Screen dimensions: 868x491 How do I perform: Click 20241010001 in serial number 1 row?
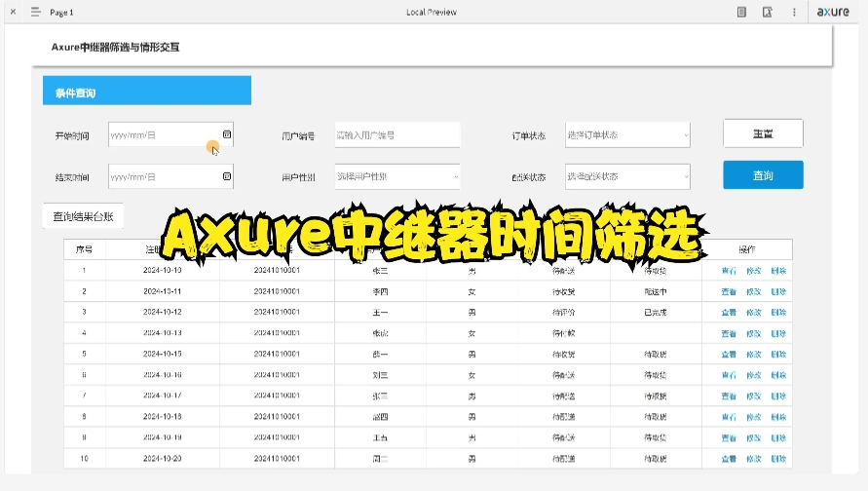(277, 270)
